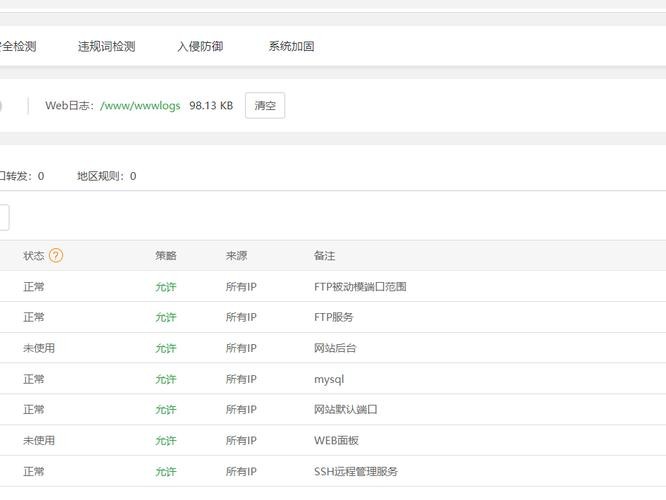Select the FTP被动模端口范围 remark text
666x500 pixels.
click(x=360, y=287)
